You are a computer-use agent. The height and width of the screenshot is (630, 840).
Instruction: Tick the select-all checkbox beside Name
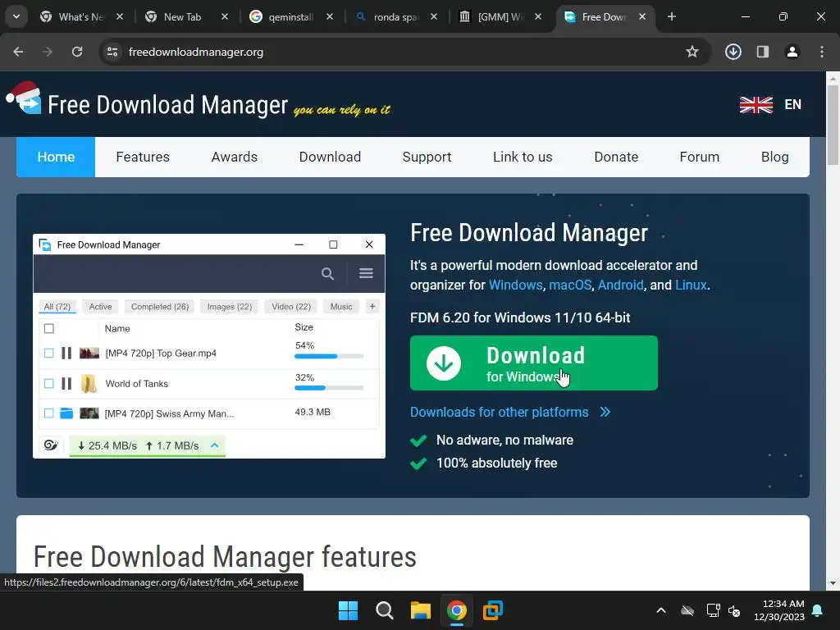(x=48, y=328)
